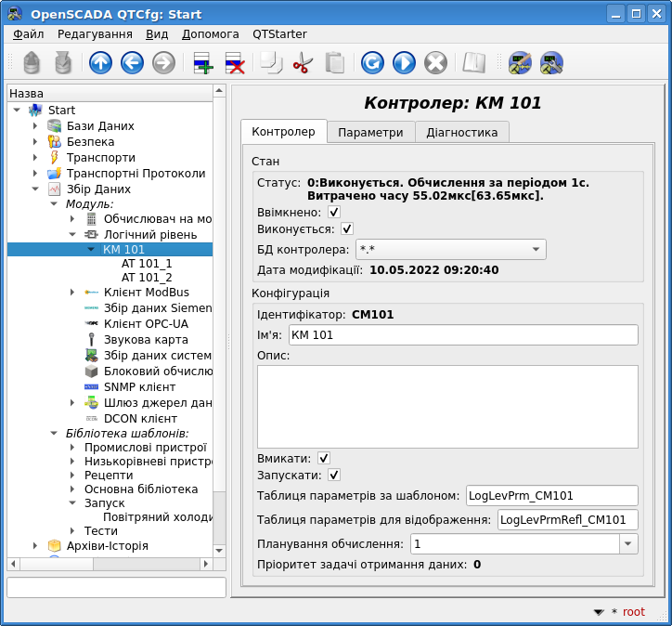The width and height of the screenshot is (672, 626).
Task: Expand the Клієнт ModBus node
Action: [x=72, y=292]
